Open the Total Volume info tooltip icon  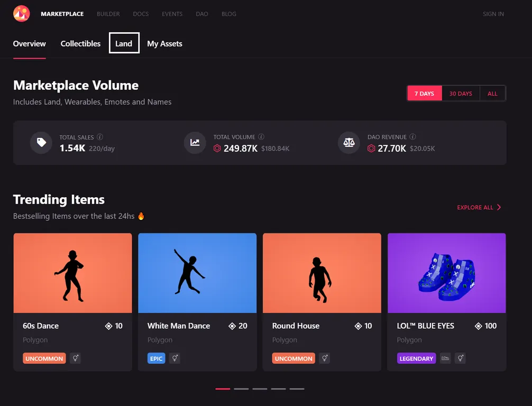(x=261, y=136)
